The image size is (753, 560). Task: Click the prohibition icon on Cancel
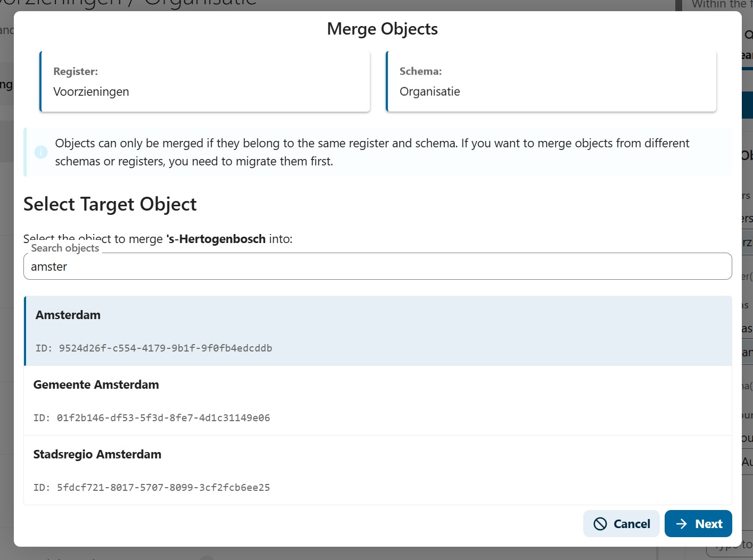point(600,524)
